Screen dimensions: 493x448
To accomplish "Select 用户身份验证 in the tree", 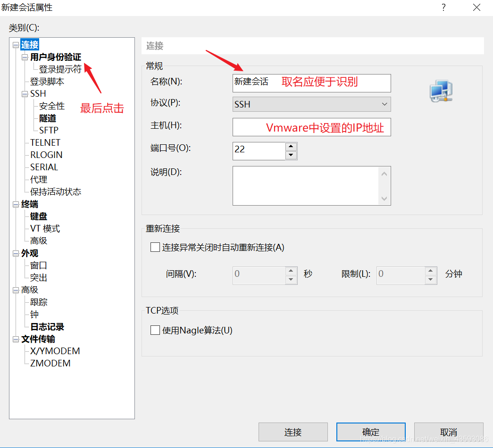I will (56, 57).
